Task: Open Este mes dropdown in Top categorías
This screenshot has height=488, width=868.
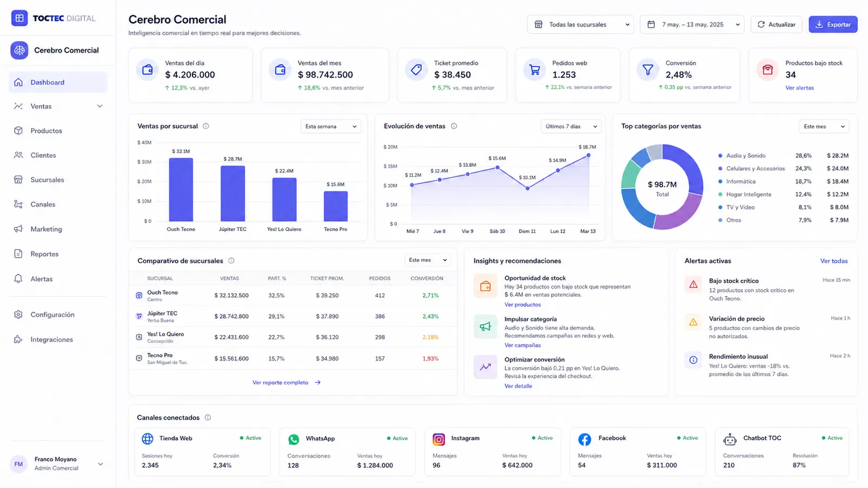Action: [824, 126]
